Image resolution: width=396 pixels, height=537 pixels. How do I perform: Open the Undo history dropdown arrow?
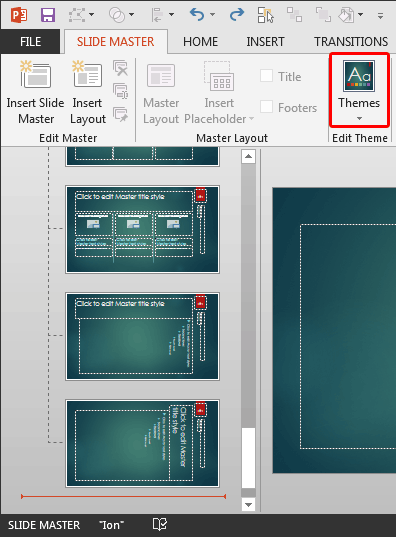[212, 15]
